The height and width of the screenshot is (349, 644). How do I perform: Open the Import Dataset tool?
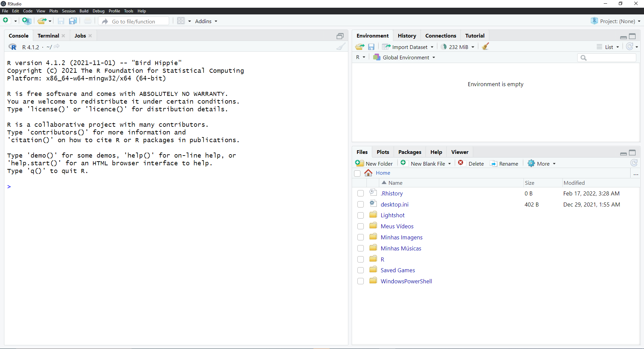[408, 47]
